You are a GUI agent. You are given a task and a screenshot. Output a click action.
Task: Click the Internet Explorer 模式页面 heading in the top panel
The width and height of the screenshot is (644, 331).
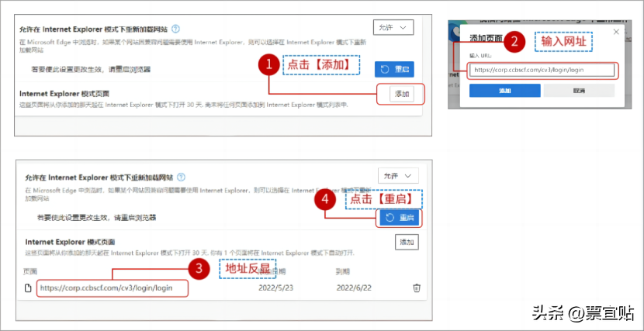coord(64,94)
